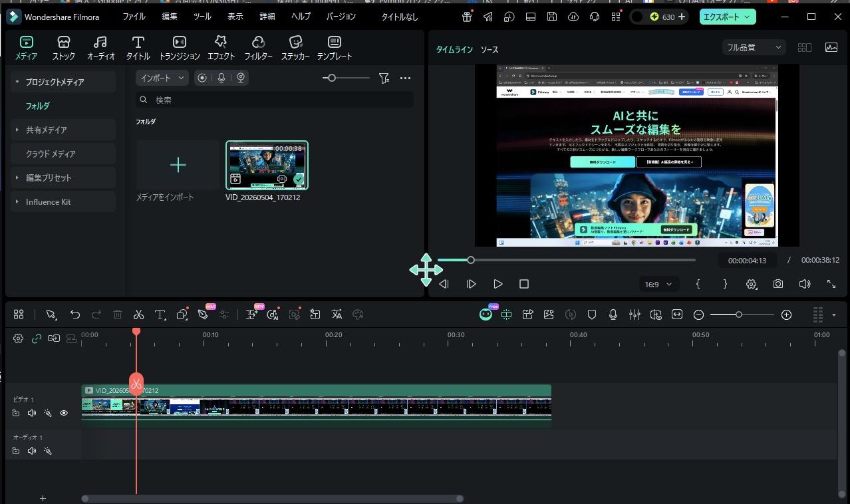Open the オーディオ (Audio) panel
The width and height of the screenshot is (850, 504).
coord(100,49)
